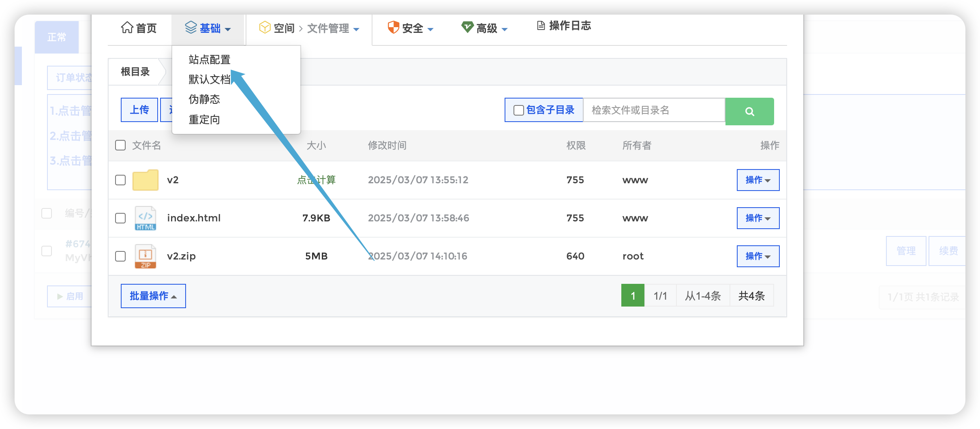
Task: Click the 所有者 column header
Action: (637, 145)
